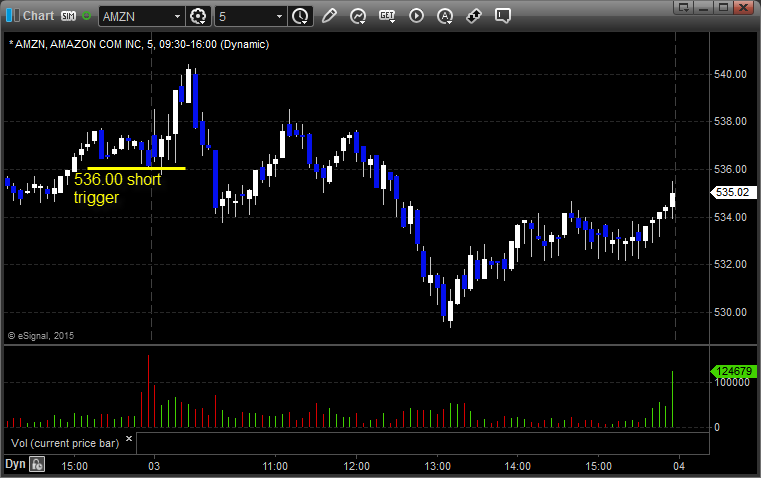
Task: Click the bar replay play icon
Action: click(x=416, y=16)
